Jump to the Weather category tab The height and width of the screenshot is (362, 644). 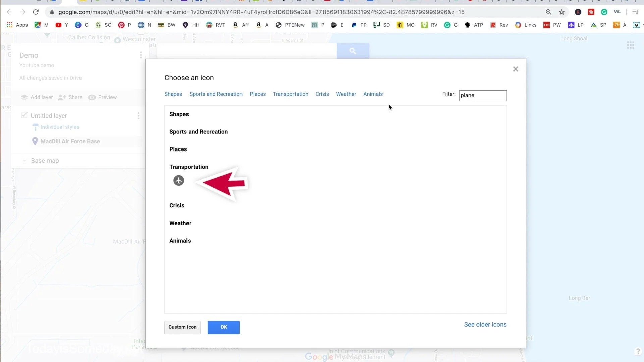(346, 94)
